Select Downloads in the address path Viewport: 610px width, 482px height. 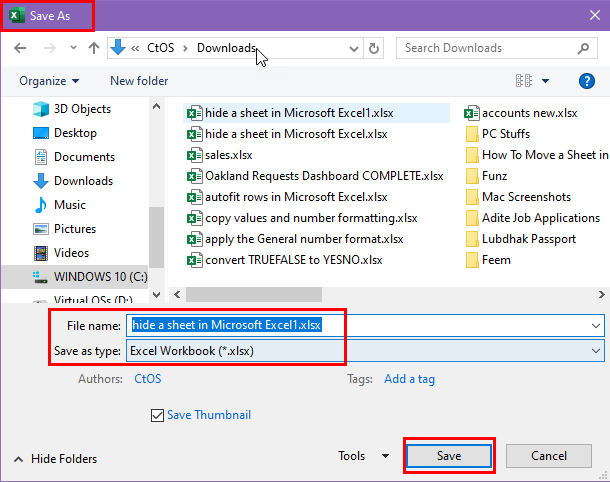pyautogui.click(x=226, y=48)
